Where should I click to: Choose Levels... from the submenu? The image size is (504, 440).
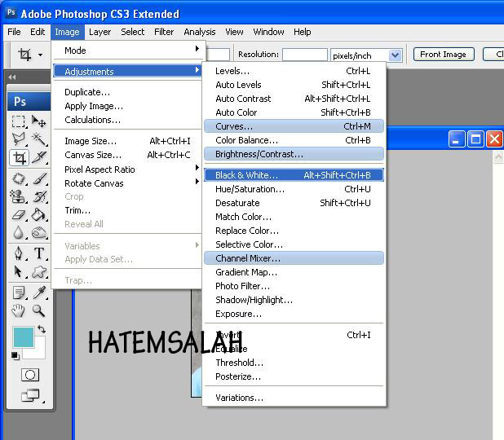pyautogui.click(x=294, y=71)
